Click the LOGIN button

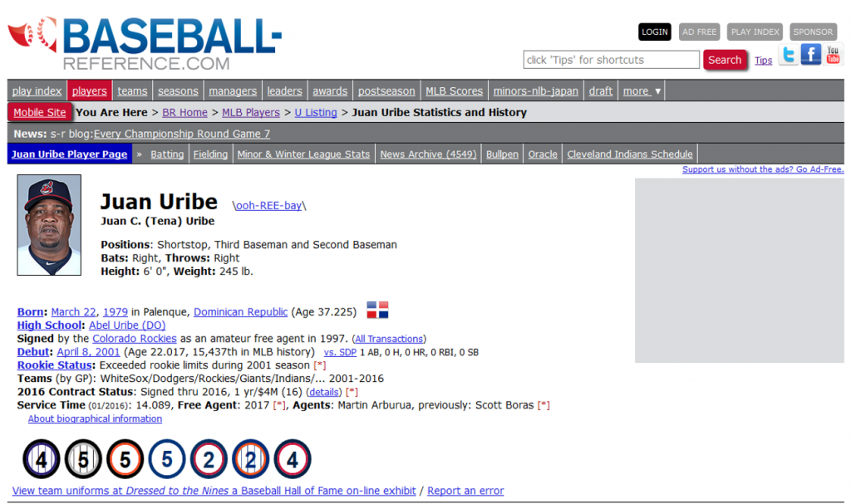pyautogui.click(x=655, y=32)
